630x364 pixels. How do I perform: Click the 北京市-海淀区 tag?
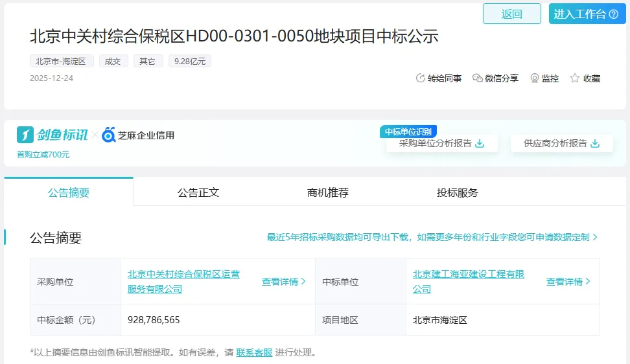coord(62,62)
